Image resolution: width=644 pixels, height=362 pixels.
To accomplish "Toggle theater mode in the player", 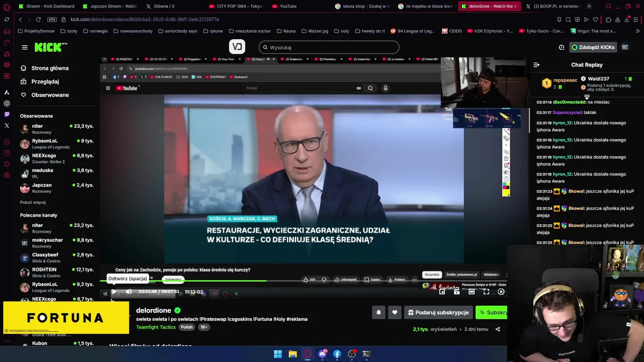I will (x=471, y=292).
